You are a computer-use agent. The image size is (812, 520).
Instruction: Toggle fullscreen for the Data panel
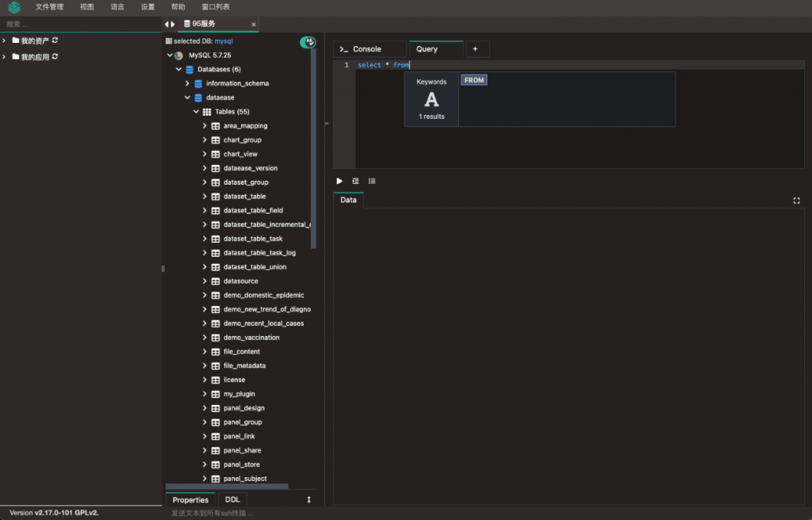point(796,201)
